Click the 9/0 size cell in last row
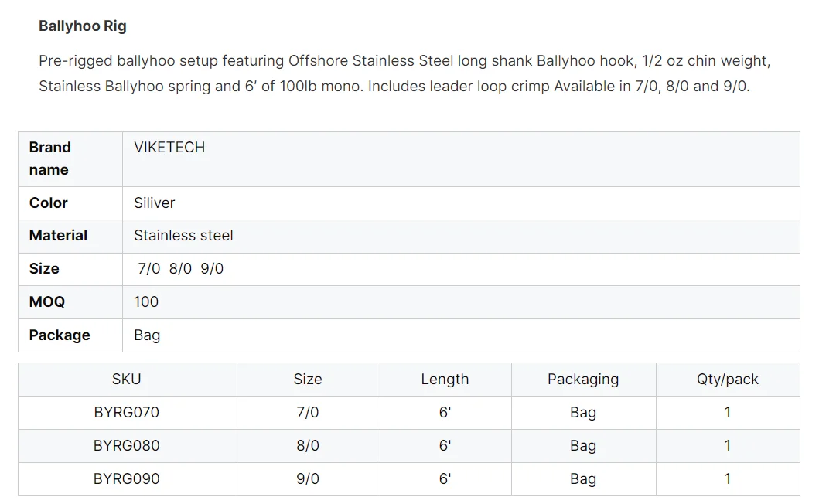819x504 pixels. coord(308,479)
